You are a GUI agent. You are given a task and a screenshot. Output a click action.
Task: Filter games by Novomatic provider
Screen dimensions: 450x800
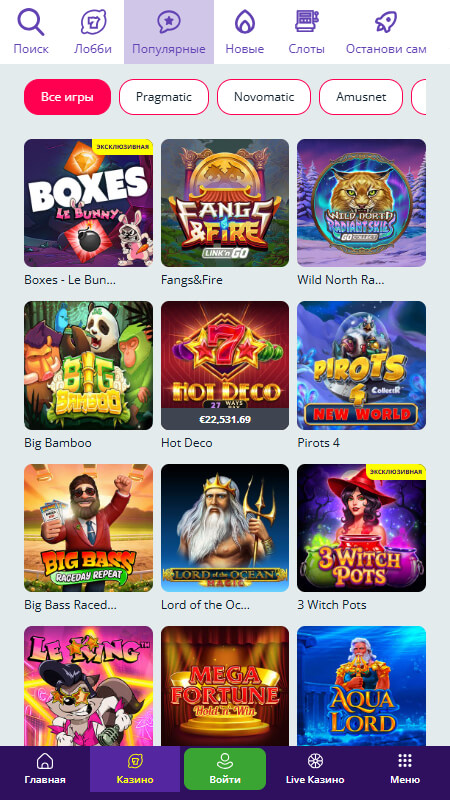(264, 97)
